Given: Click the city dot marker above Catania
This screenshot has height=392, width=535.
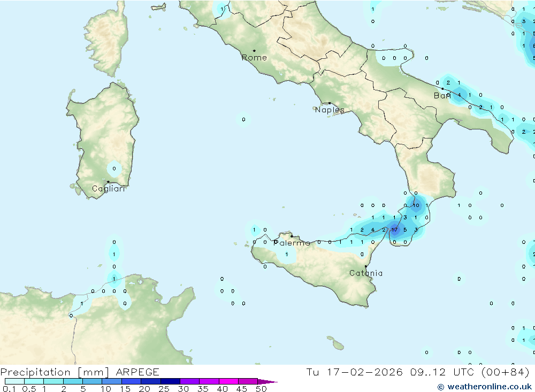Looking at the screenshot, I should pyautogui.click(x=366, y=266).
